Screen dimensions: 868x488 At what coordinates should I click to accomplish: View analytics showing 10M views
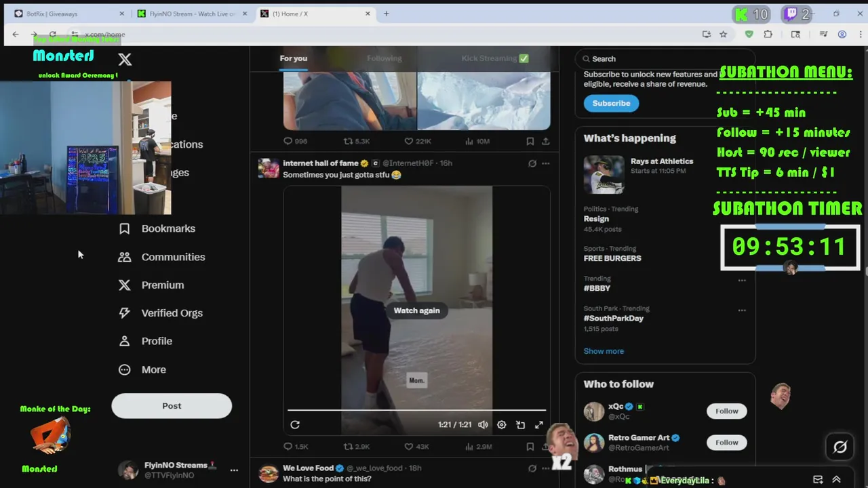point(477,141)
